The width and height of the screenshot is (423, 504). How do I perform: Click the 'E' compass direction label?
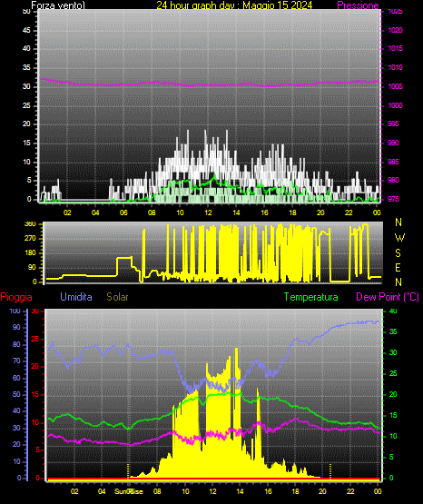398,267
